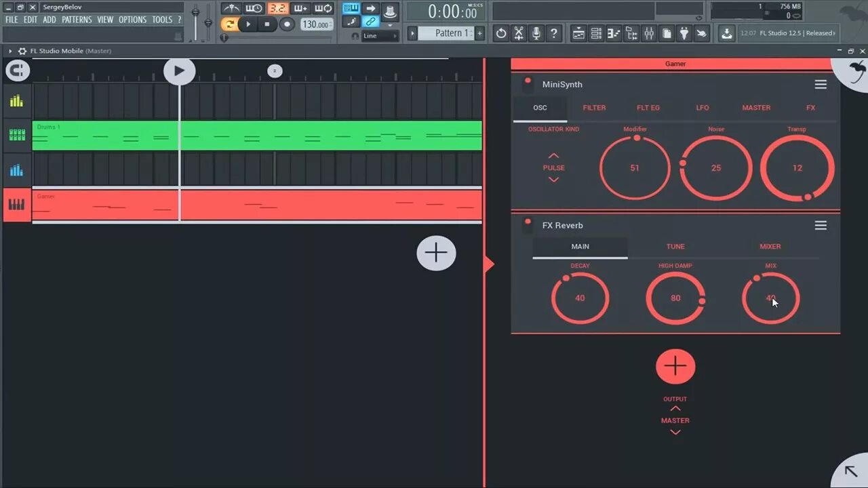Viewport: 868px width, 488px height.
Task: Open the TOOLS menu
Action: click(162, 20)
